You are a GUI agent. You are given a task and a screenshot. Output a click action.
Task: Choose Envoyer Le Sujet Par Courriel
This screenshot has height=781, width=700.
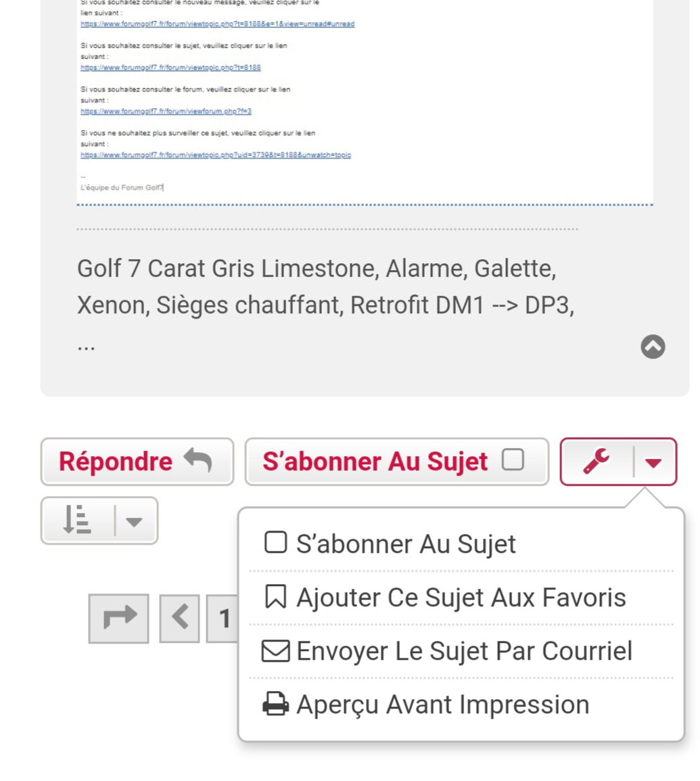click(x=461, y=650)
